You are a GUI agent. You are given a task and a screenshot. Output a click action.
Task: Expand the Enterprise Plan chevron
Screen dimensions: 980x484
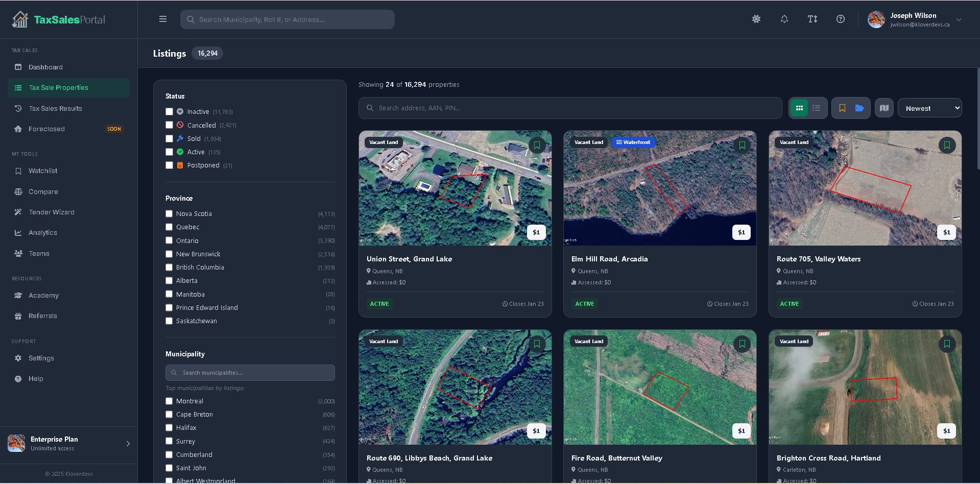coord(128,444)
